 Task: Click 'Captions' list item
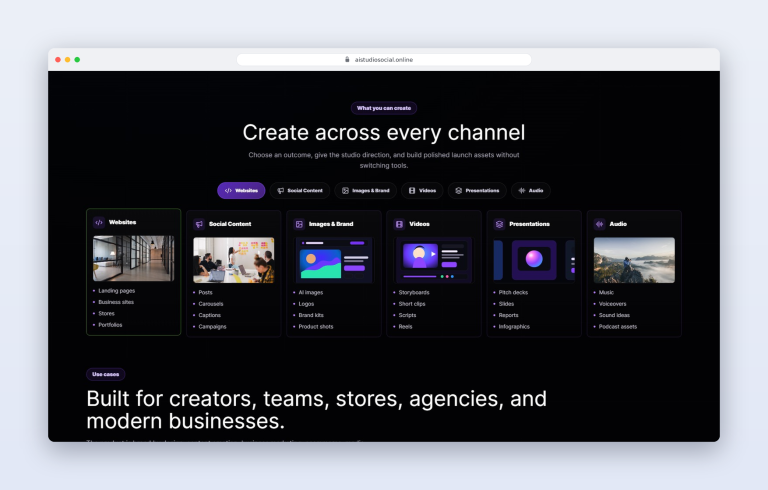click(x=210, y=315)
